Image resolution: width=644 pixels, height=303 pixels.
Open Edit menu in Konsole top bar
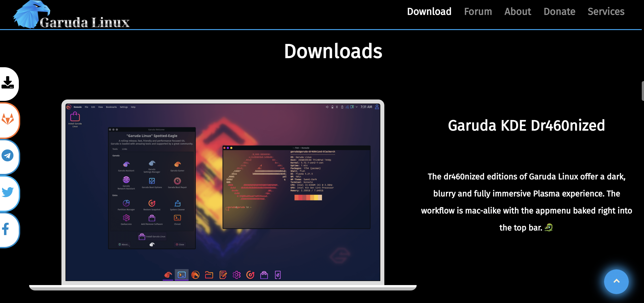tap(93, 107)
